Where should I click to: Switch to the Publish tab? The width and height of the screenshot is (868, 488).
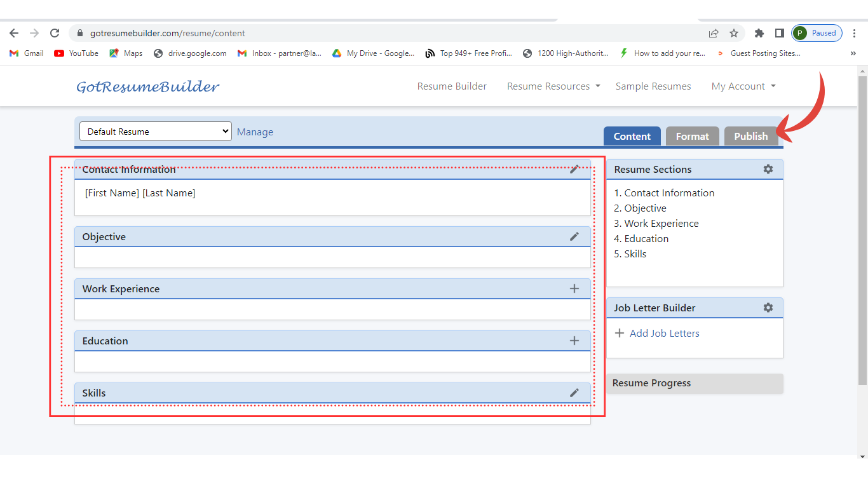tap(750, 136)
